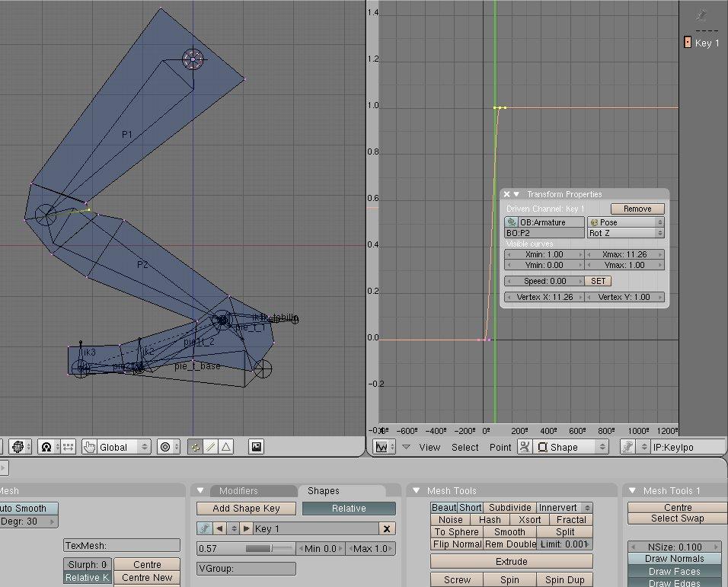Open the Pose driver type dropdown
728x587 pixels.
pos(626,222)
